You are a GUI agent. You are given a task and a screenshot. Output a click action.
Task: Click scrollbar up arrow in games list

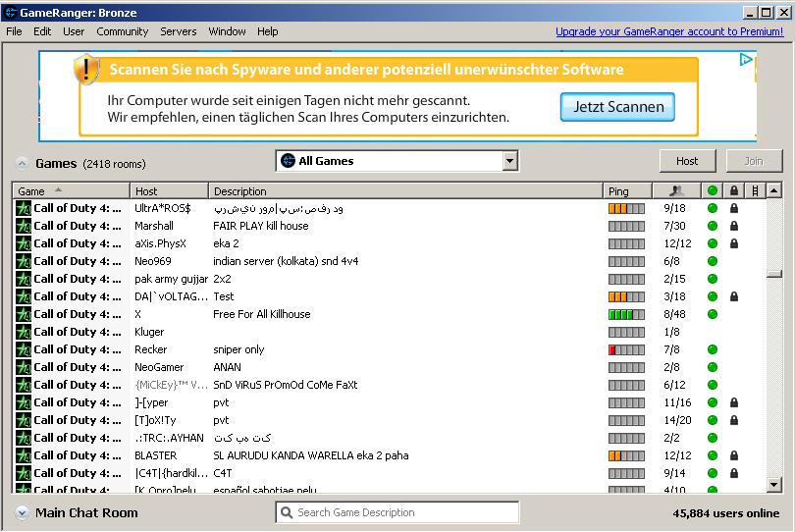773,191
